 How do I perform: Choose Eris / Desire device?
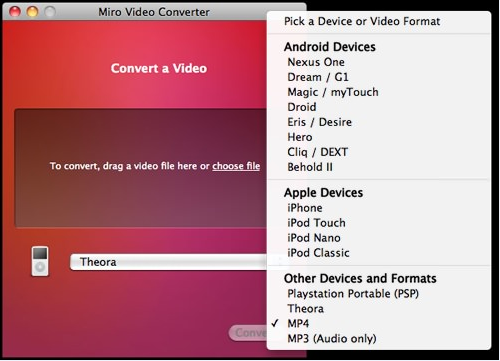[x=379, y=122]
